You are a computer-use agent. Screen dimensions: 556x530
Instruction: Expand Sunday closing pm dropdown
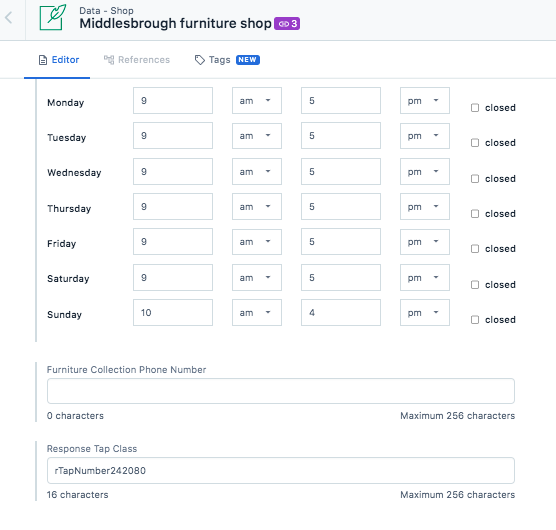pos(425,313)
